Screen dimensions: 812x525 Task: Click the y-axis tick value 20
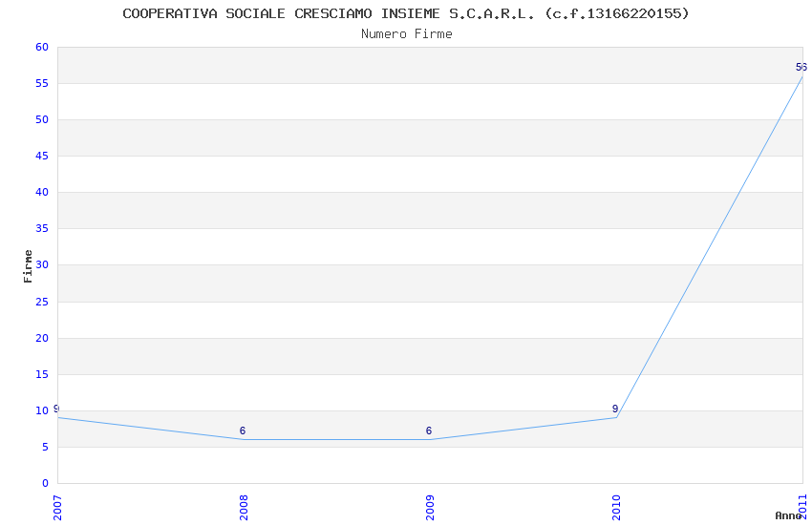(42, 338)
